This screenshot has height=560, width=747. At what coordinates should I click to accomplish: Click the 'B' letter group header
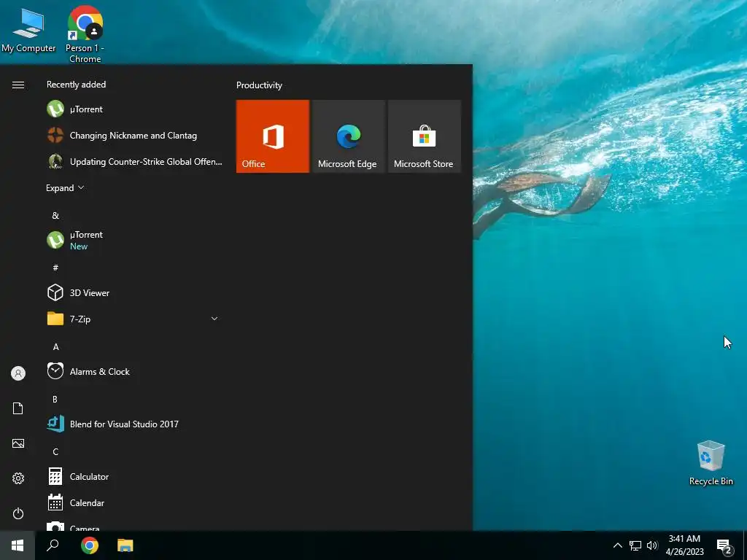(x=55, y=399)
